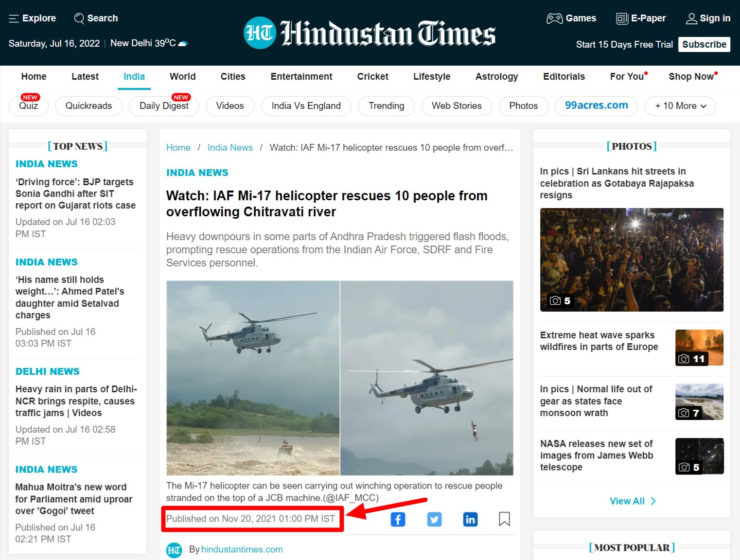The width and height of the screenshot is (740, 560).
Task: Click the Home breadcrumb link
Action: pyautogui.click(x=178, y=148)
